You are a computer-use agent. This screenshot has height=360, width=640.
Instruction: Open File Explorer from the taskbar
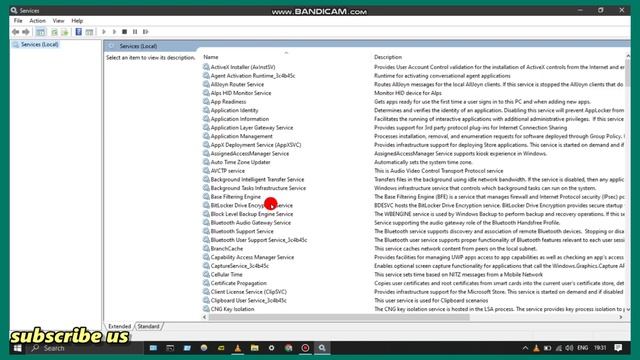pos(255,348)
